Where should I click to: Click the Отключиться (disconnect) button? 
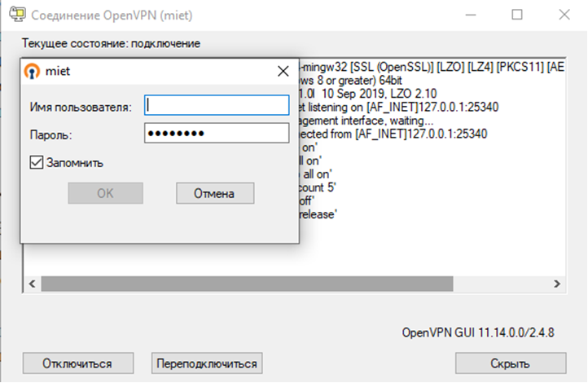(x=78, y=363)
